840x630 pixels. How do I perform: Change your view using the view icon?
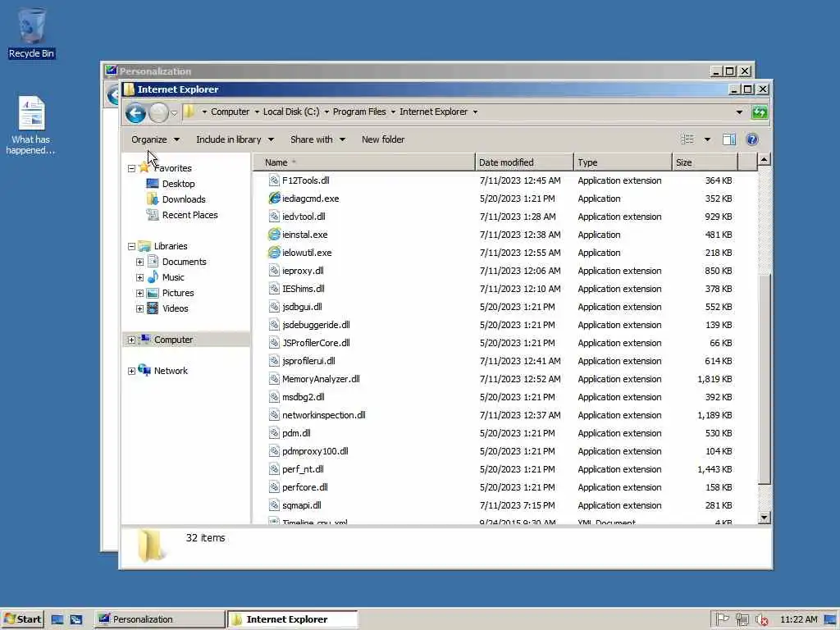(687, 139)
